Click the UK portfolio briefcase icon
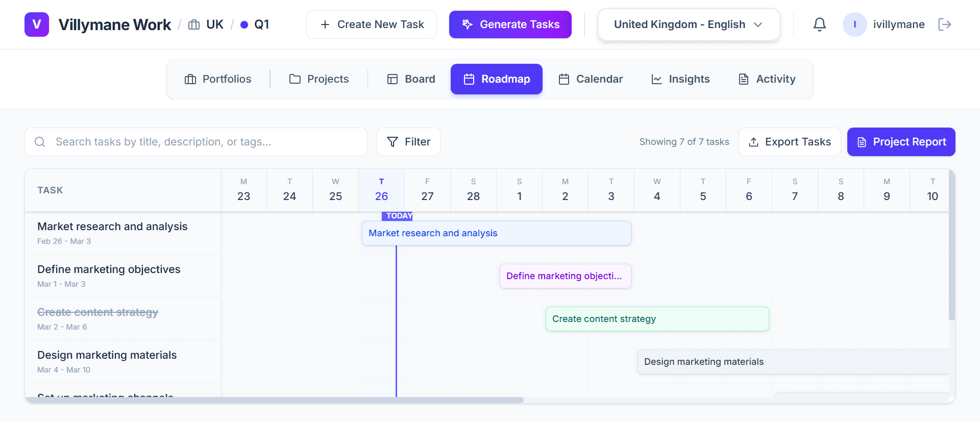This screenshot has height=422, width=980. coord(194,24)
